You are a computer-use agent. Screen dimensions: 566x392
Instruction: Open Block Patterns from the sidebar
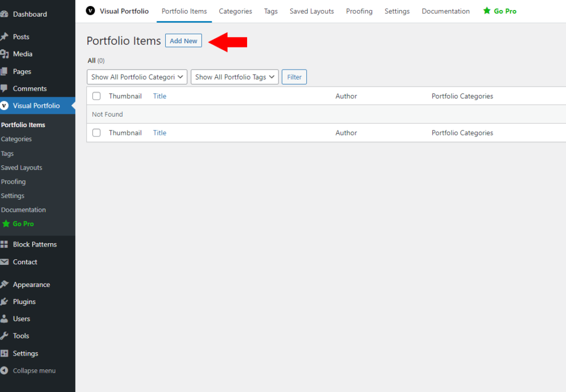pos(35,244)
